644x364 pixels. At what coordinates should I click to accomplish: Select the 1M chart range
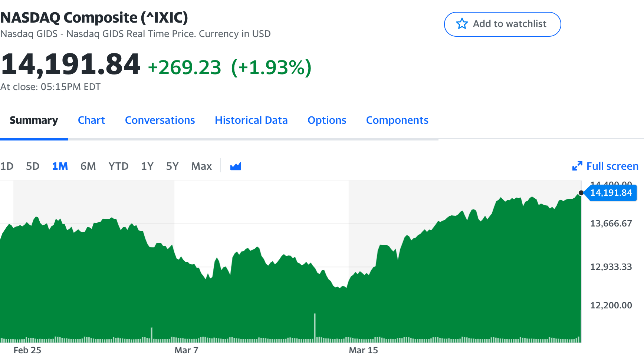60,166
